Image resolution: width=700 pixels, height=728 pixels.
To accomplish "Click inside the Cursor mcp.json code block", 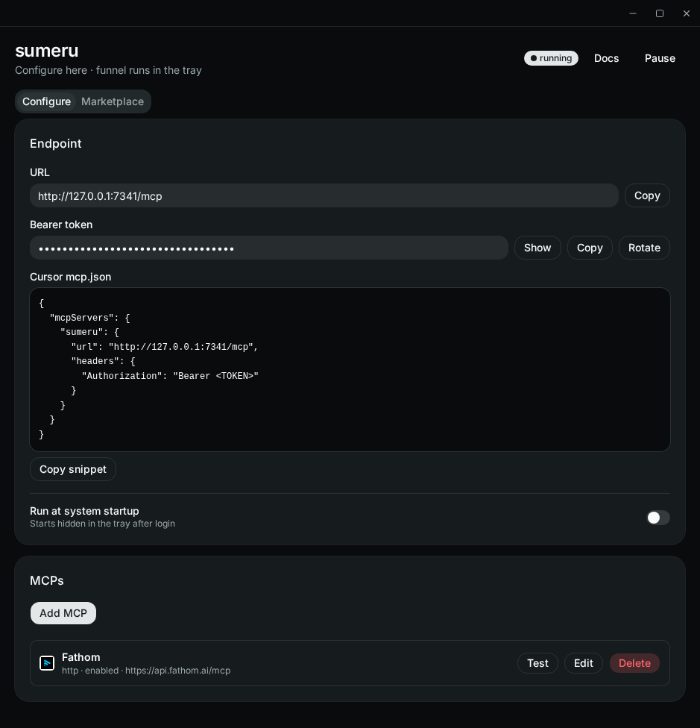I will (x=350, y=369).
